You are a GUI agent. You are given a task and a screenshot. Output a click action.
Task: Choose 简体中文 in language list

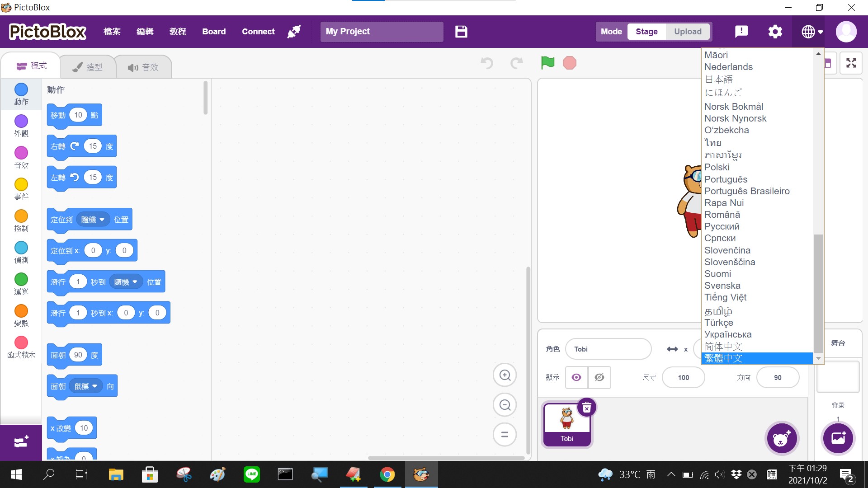(x=723, y=346)
